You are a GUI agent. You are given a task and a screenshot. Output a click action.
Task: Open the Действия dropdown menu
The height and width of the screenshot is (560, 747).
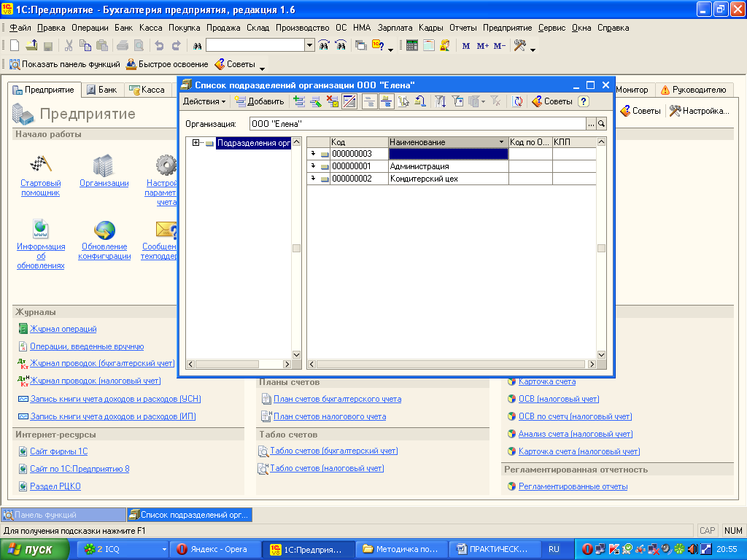[204, 101]
